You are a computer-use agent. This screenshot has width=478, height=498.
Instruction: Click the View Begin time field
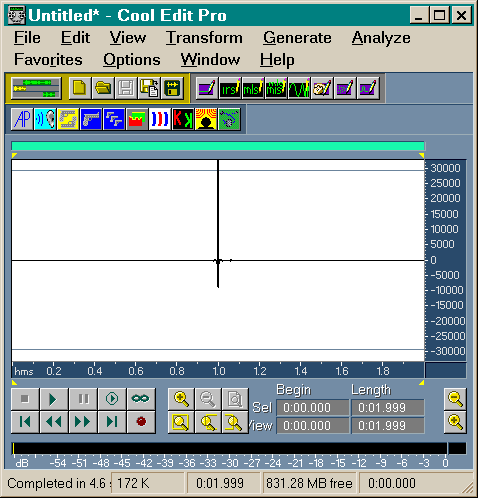click(313, 426)
